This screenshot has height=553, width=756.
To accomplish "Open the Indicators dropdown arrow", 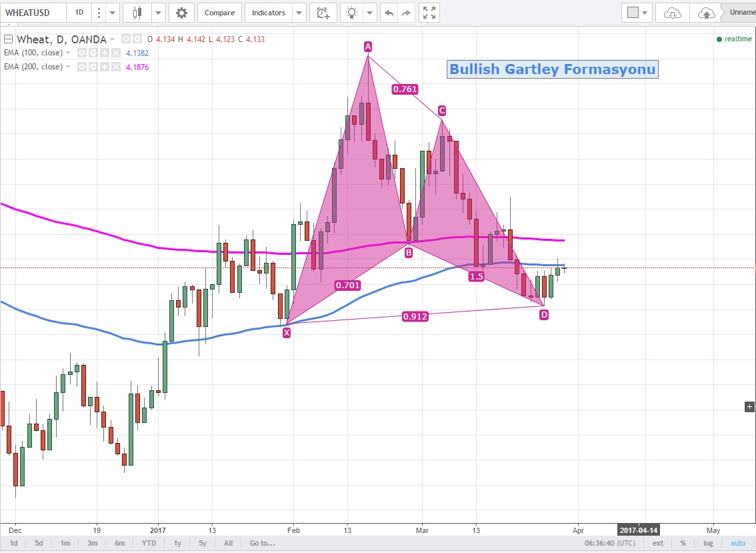I will [x=299, y=13].
